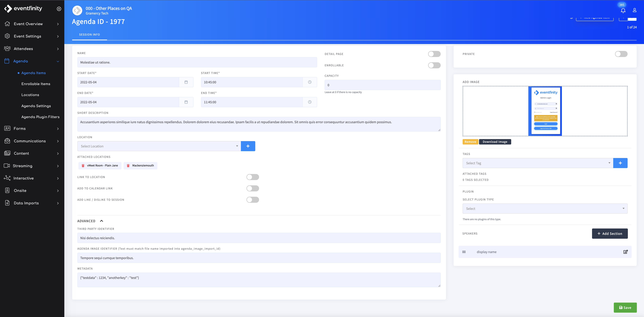The height and width of the screenshot is (317, 644).
Task: Remove vMeet Room - Plain Jane location
Action: [x=83, y=166]
